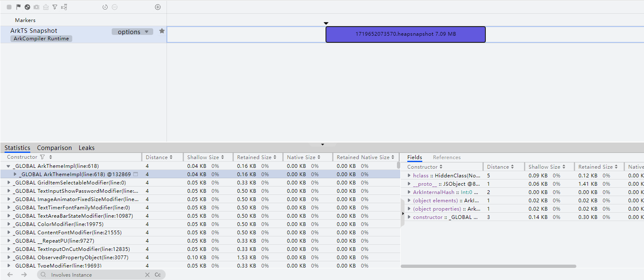This screenshot has height=280, width=644.
Task: Expand _GLOBAL ColorModifier(line:19975) row
Action: [x=9, y=224]
